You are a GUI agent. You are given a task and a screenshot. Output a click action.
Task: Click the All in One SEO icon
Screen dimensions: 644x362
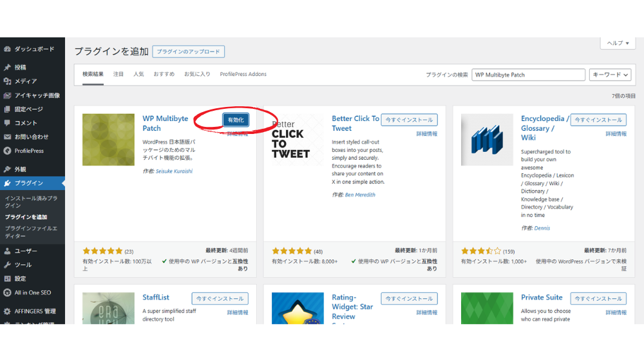tap(7, 292)
